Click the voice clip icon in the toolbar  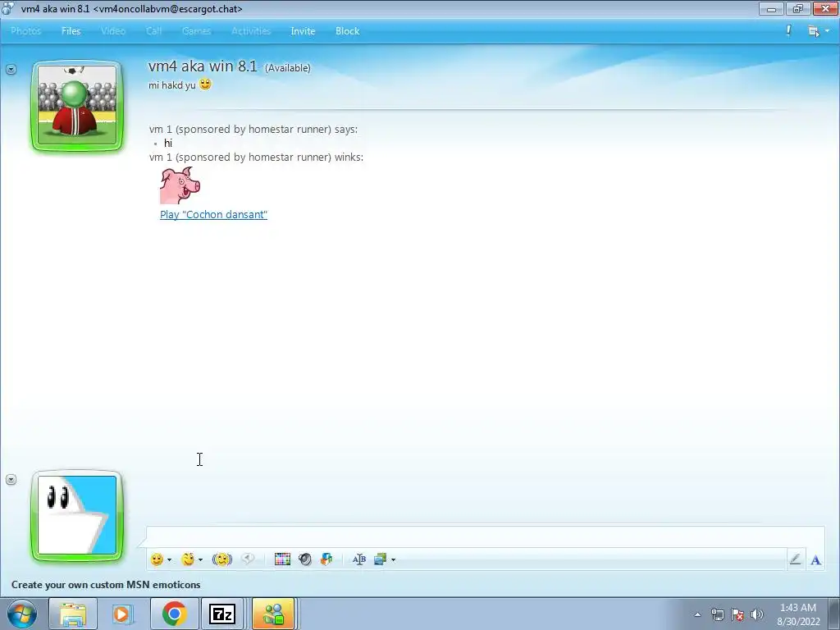coord(248,559)
